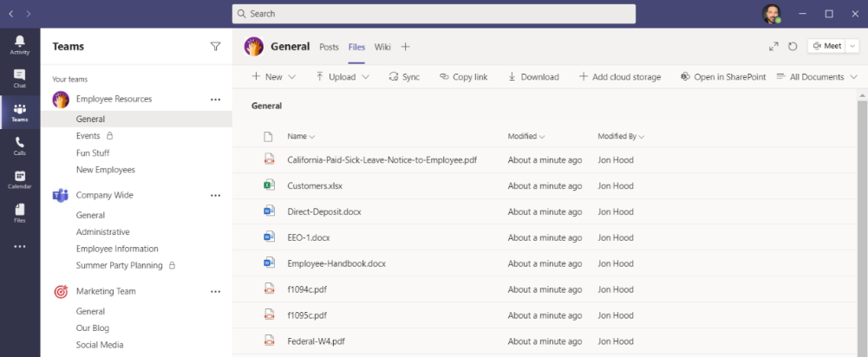Image resolution: width=868 pixels, height=357 pixels.
Task: Open the Meet options dropdown arrow
Action: (852, 46)
